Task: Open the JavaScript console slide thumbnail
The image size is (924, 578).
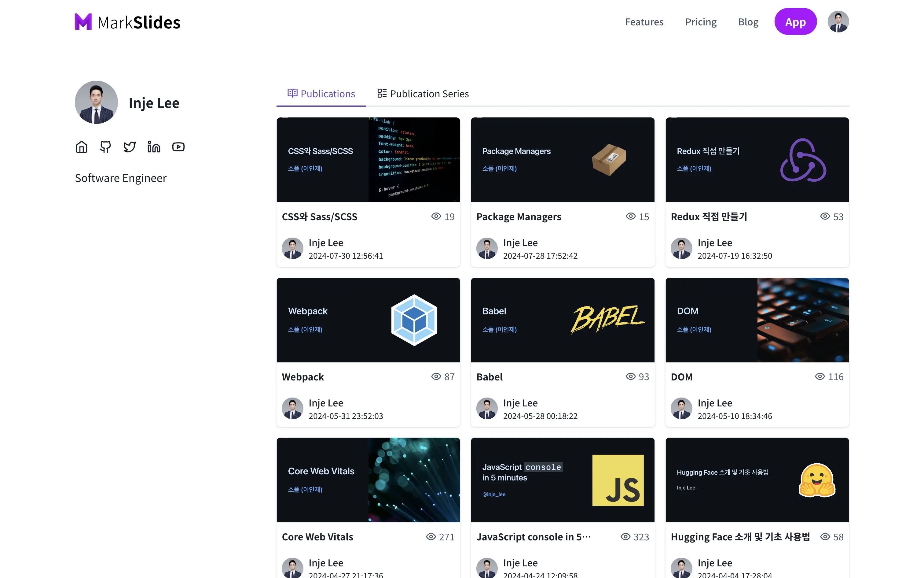Action: [x=563, y=480]
